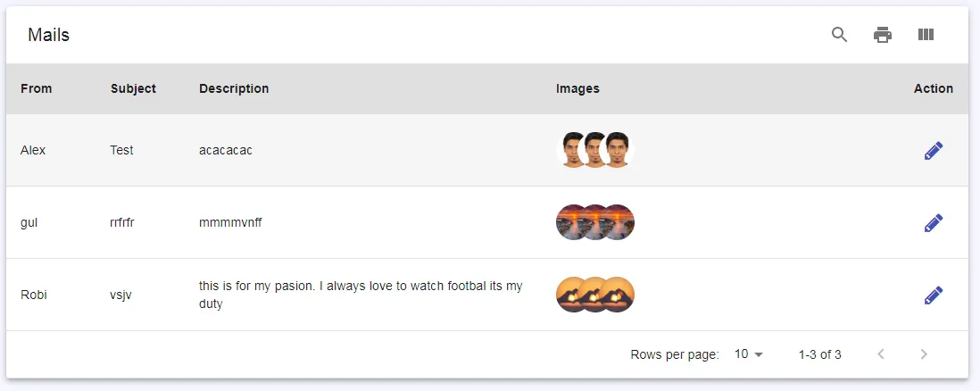Click the Description column header
Image resolution: width=980 pixels, height=391 pixels.
point(234,88)
